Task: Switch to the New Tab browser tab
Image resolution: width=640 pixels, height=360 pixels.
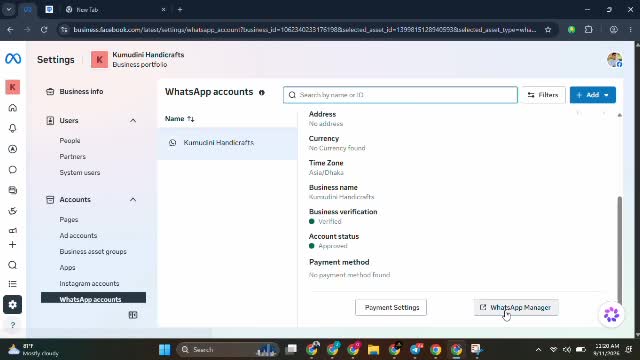Action: [x=116, y=9]
